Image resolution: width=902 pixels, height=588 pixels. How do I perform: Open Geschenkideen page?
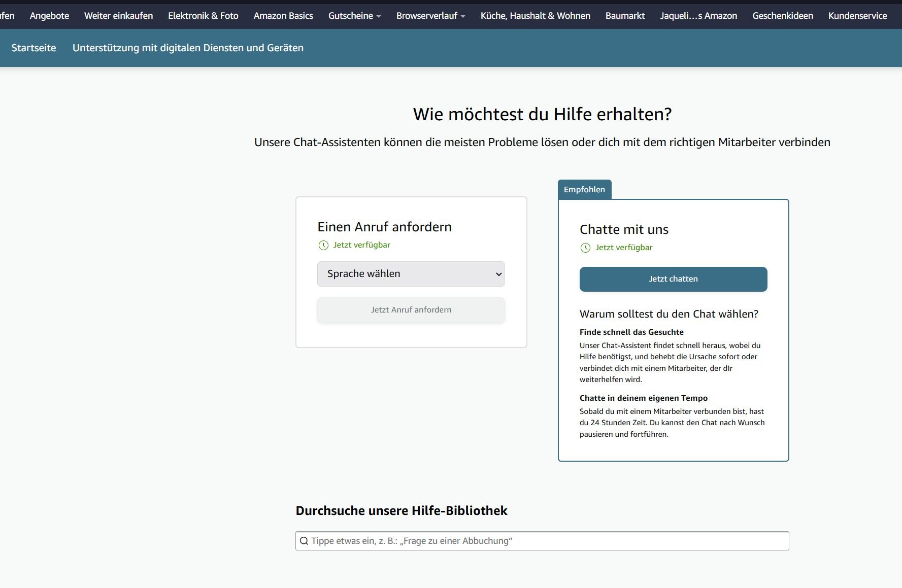point(782,16)
